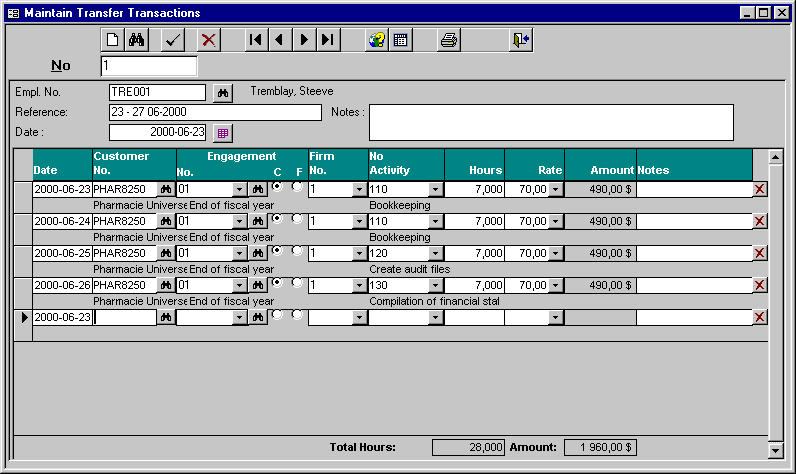This screenshot has width=796, height=474.
Task: Click the red X delete icon in toolbar
Action: tap(208, 40)
